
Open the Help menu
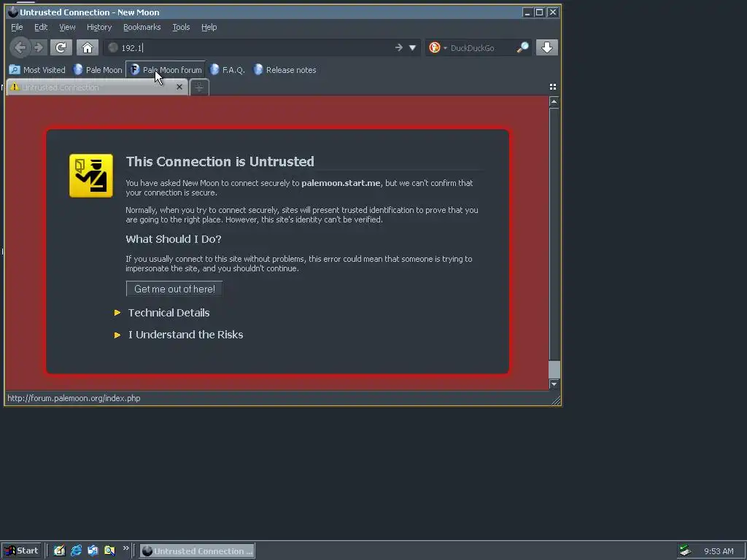coord(209,27)
